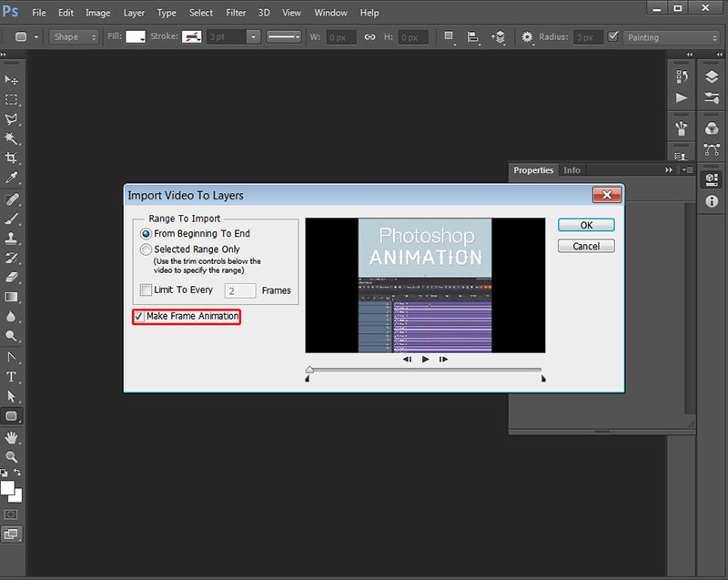Step to next frame in preview
Viewport: 728px width, 580px height.
(443, 359)
